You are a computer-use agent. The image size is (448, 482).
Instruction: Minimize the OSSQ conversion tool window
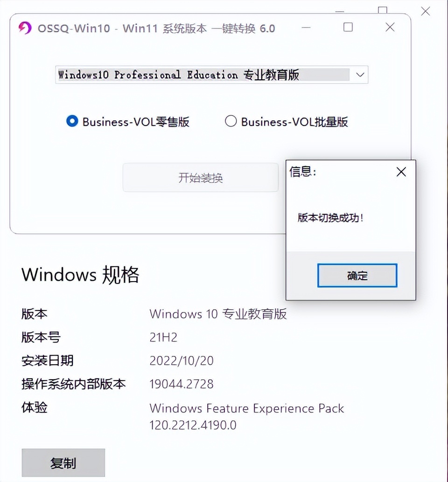[306, 28]
